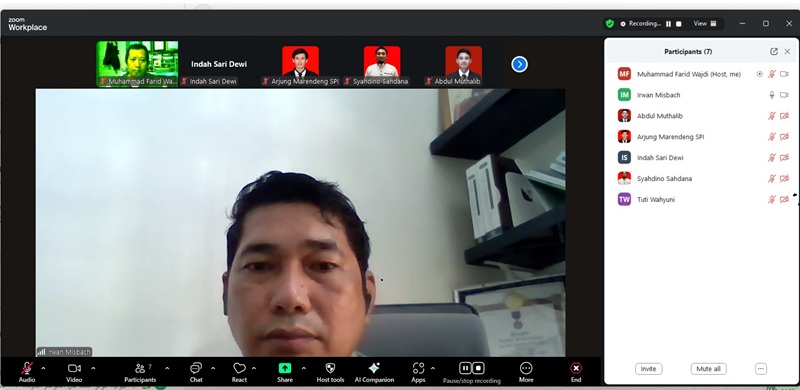Click the Zoom Workplace logo
The width and height of the screenshot is (800, 390).
click(27, 25)
